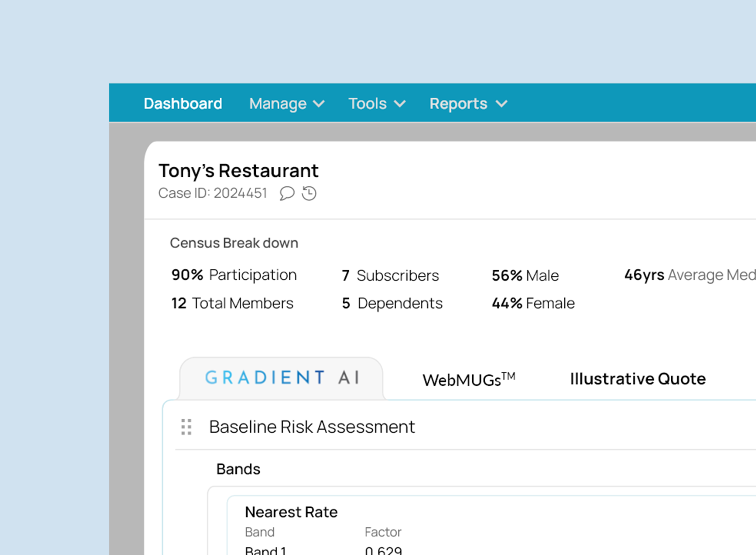
Task: Click the Census Break down heading
Action: (234, 243)
